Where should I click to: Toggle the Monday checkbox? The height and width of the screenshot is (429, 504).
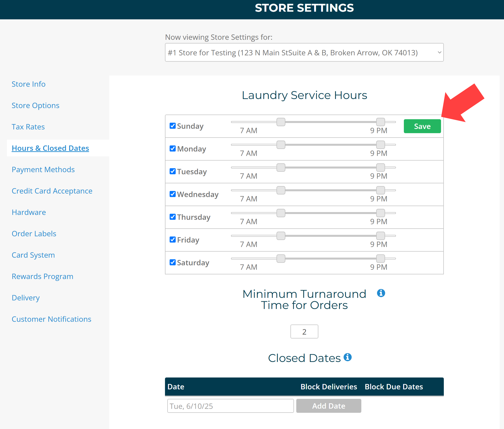pos(172,149)
